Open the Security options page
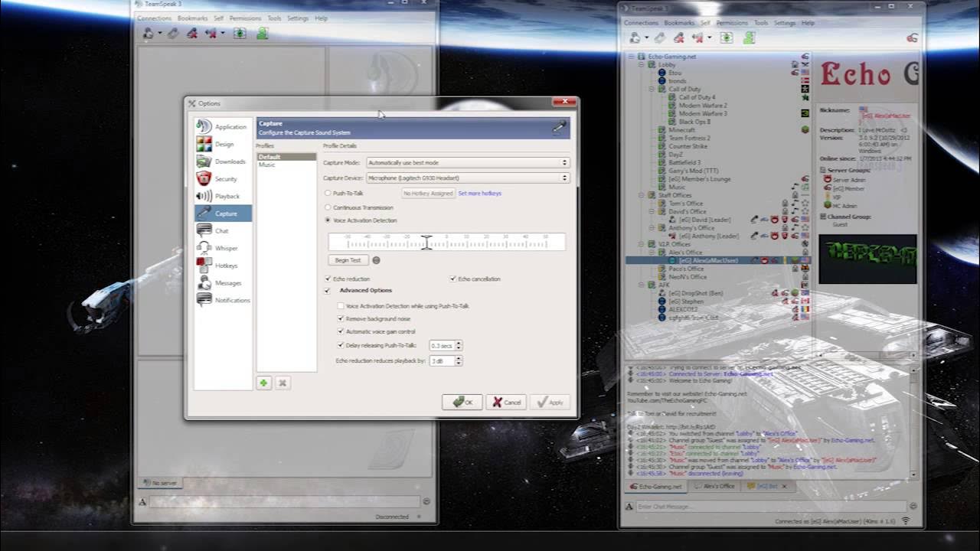Viewport: 980px width, 551px height. pyautogui.click(x=223, y=178)
